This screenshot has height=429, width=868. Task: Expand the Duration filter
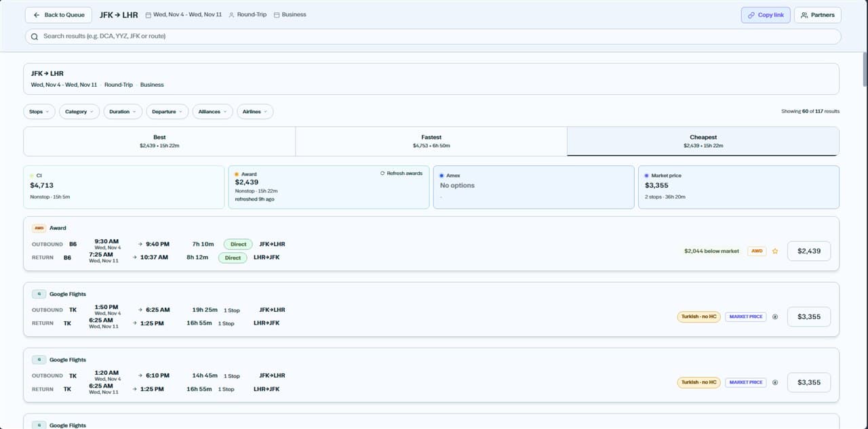(123, 112)
